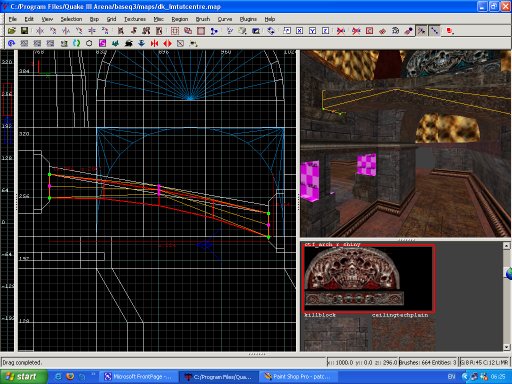Screen dimensions: 512x384
Task: Click the Change Views icon
Action: (229, 31)
